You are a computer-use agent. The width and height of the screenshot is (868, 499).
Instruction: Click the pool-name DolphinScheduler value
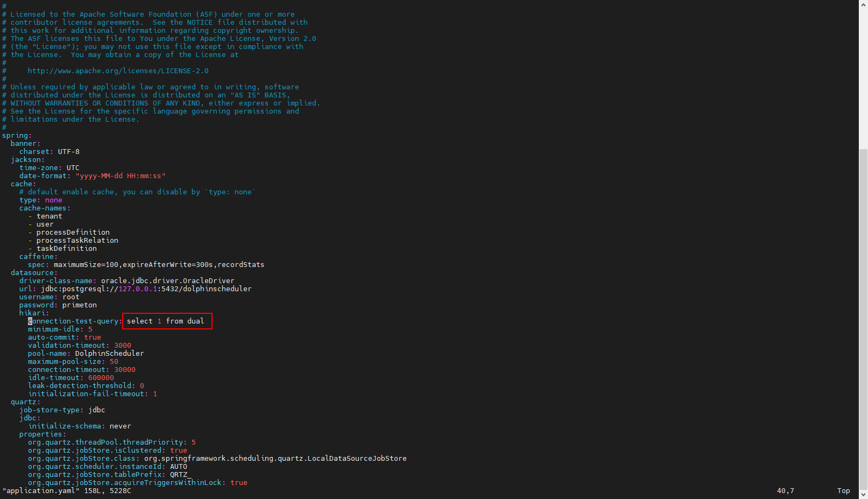pos(109,354)
